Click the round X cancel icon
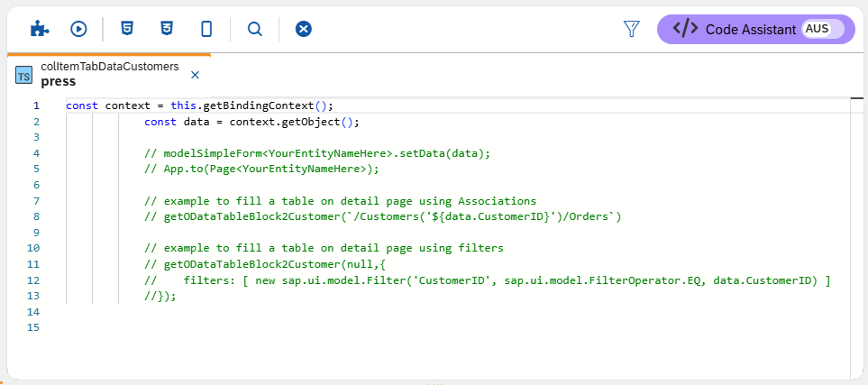868x385 pixels. (x=304, y=29)
